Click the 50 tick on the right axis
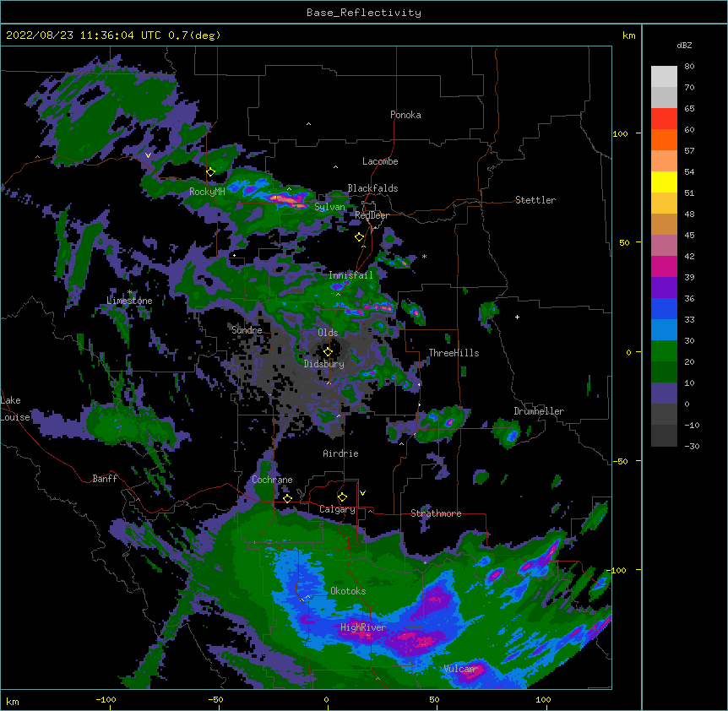The image size is (728, 711). point(624,242)
